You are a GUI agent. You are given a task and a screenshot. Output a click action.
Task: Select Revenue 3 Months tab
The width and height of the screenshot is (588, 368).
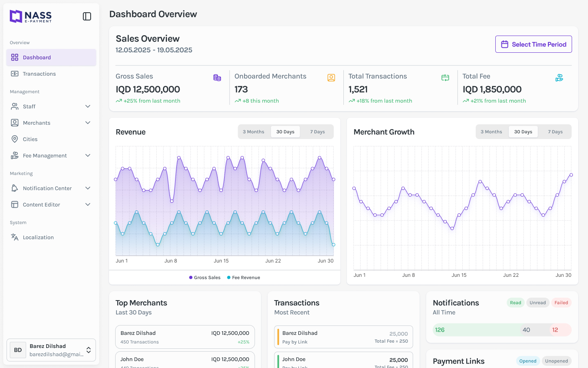coord(254,132)
